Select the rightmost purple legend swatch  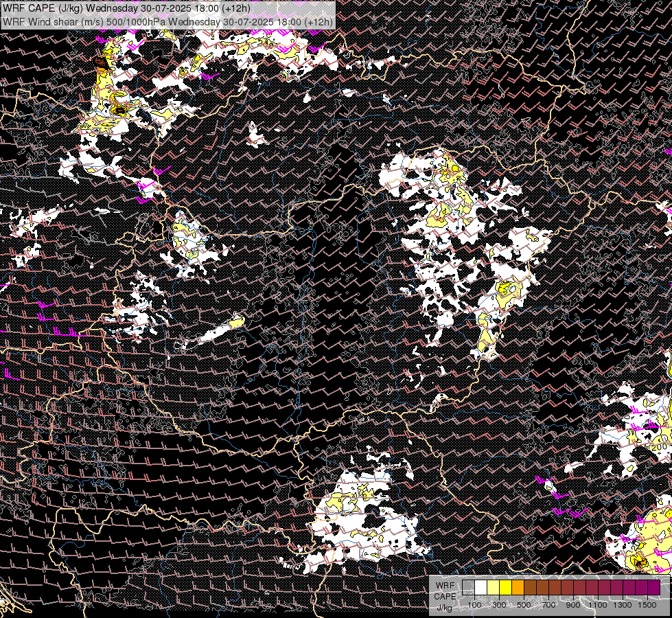pyautogui.click(x=654, y=588)
